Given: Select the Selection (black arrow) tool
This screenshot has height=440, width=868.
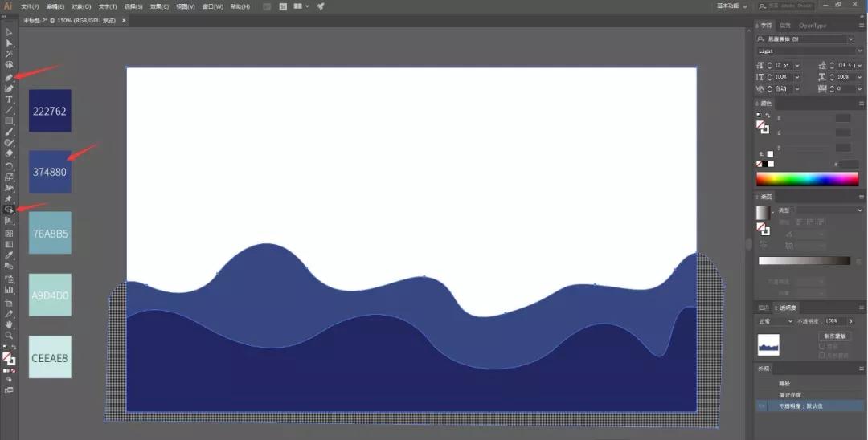Looking at the screenshot, I should tap(9, 33).
